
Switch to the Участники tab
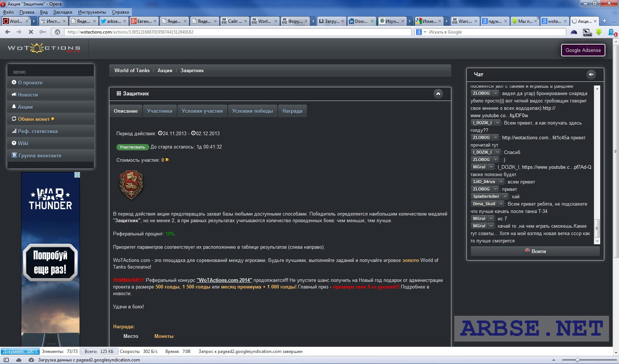tap(160, 111)
